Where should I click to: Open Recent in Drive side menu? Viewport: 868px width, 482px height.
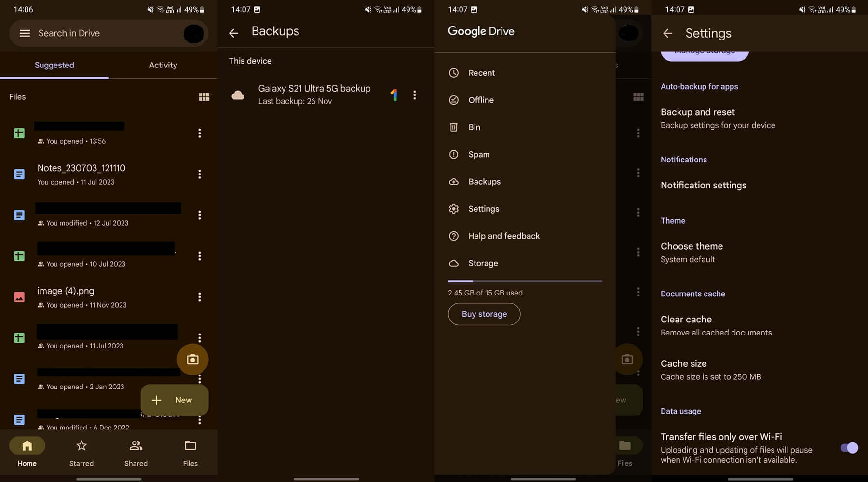[525, 73]
